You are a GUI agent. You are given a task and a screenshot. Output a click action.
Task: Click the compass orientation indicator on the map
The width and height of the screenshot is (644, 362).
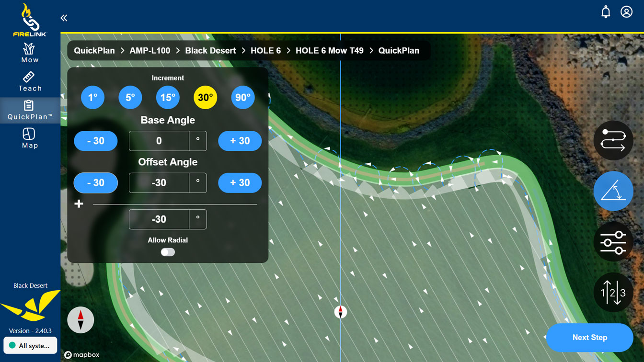click(80, 320)
